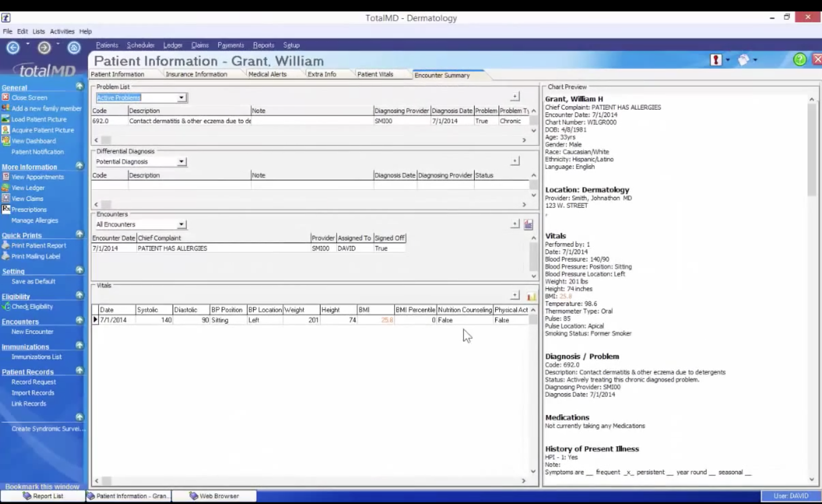
Task: Click the Print Patient Report printer icon
Action: [x=6, y=245]
